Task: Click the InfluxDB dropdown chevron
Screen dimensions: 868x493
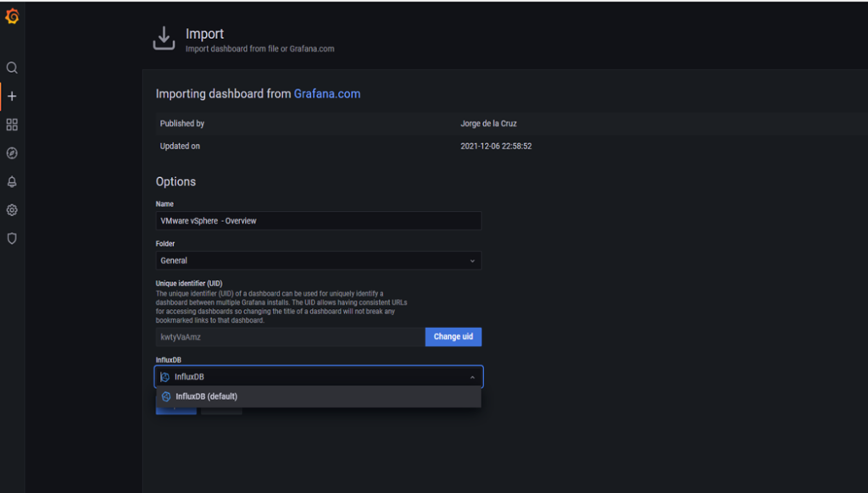Action: (472, 377)
